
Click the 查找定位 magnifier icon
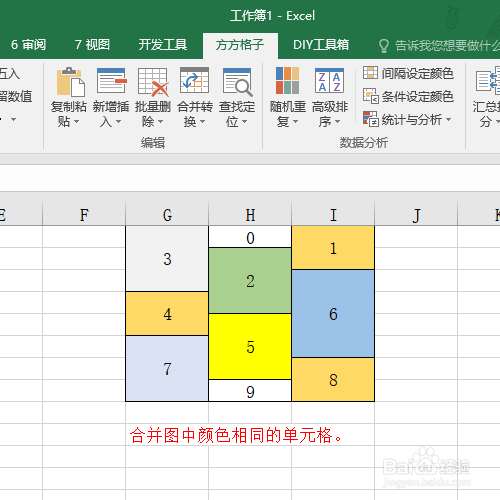tap(237, 82)
